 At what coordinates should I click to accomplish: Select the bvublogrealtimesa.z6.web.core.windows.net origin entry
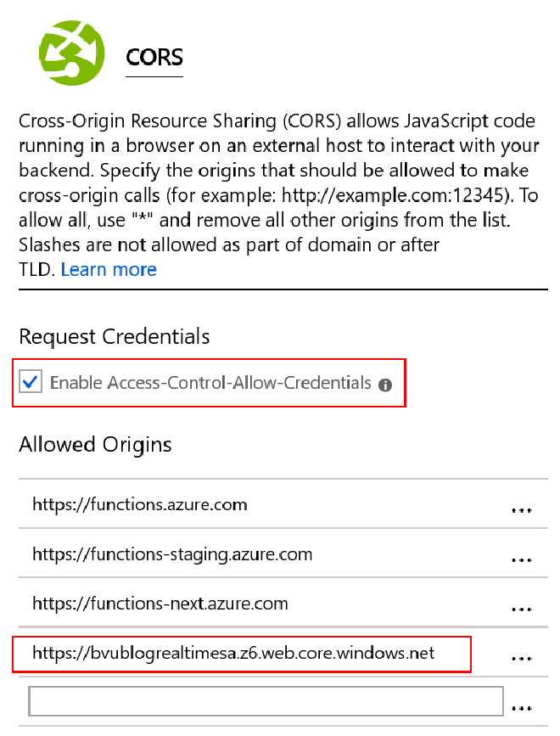(x=233, y=653)
